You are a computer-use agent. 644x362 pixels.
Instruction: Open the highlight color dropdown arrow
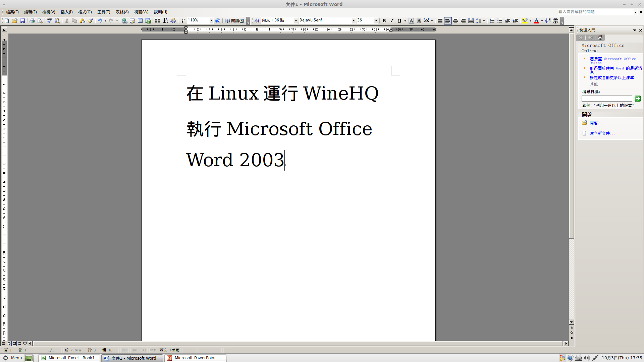[x=530, y=21]
